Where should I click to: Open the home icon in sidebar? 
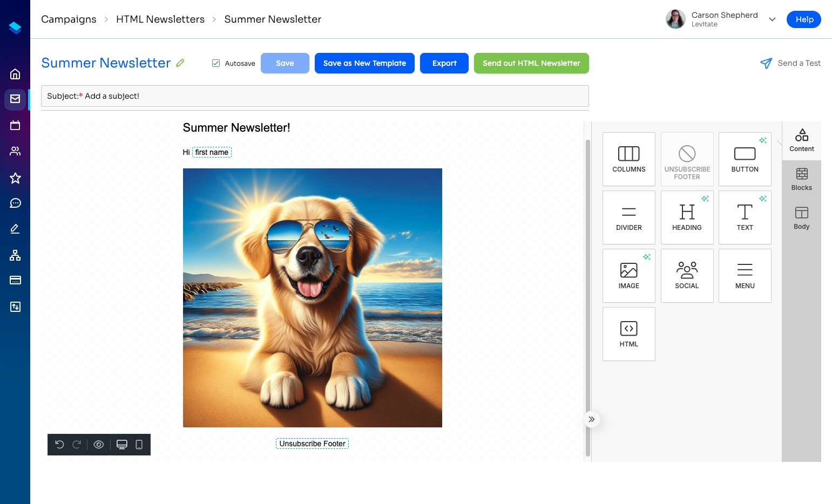click(15, 74)
